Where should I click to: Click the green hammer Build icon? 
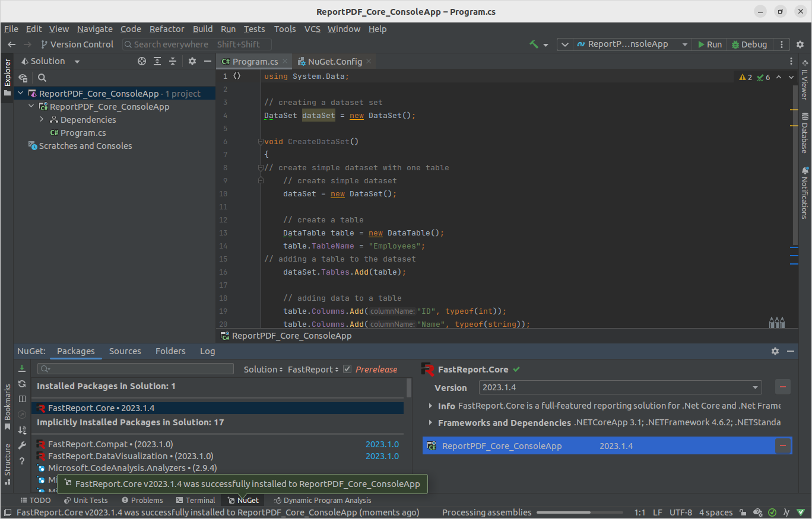tap(534, 44)
